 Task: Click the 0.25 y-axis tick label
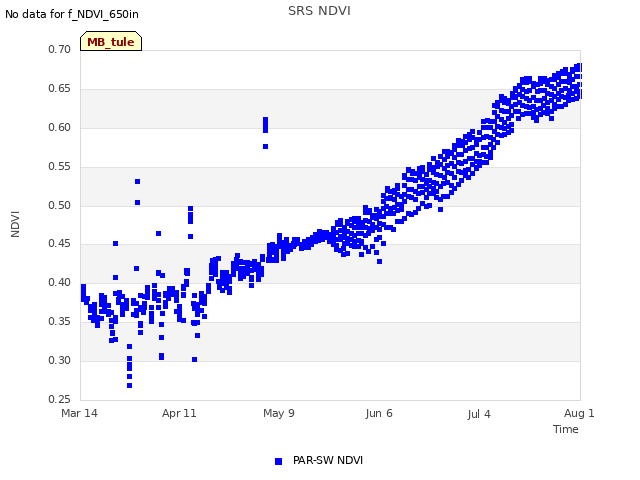pos(60,399)
